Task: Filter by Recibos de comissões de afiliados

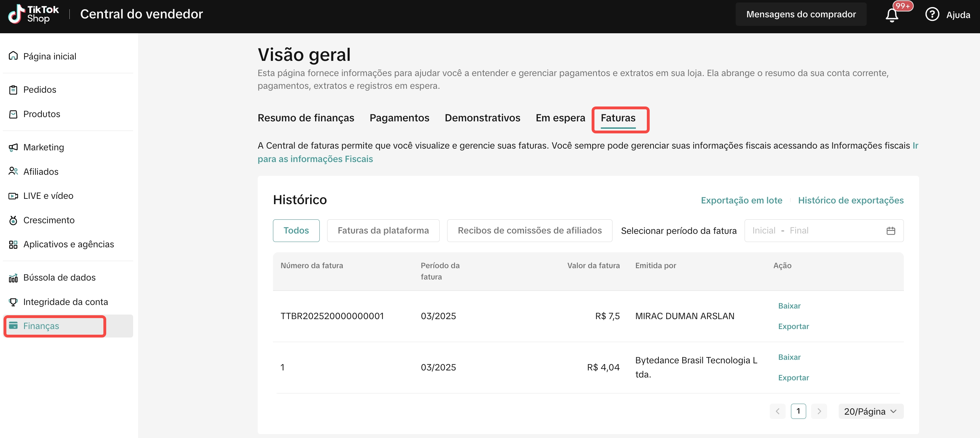Action: coord(530,230)
